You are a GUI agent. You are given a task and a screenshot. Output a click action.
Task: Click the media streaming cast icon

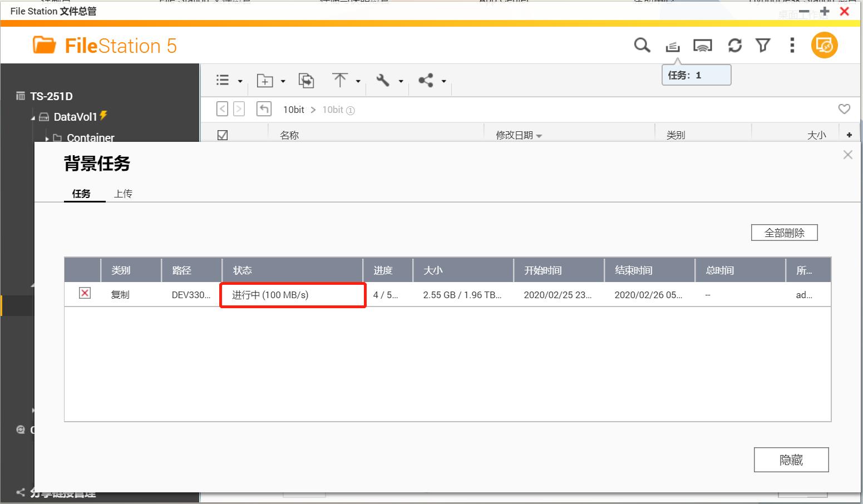point(703,46)
